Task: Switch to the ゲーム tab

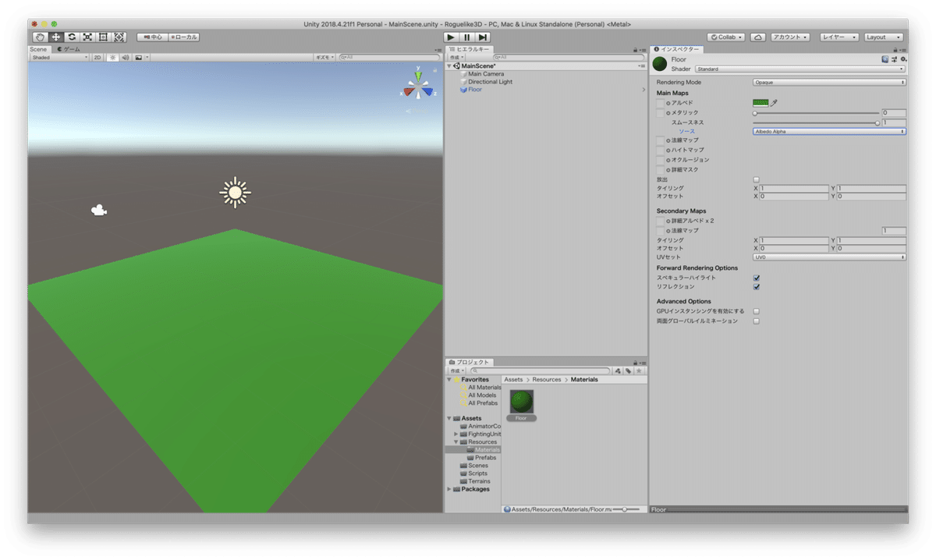Action: 69,49
